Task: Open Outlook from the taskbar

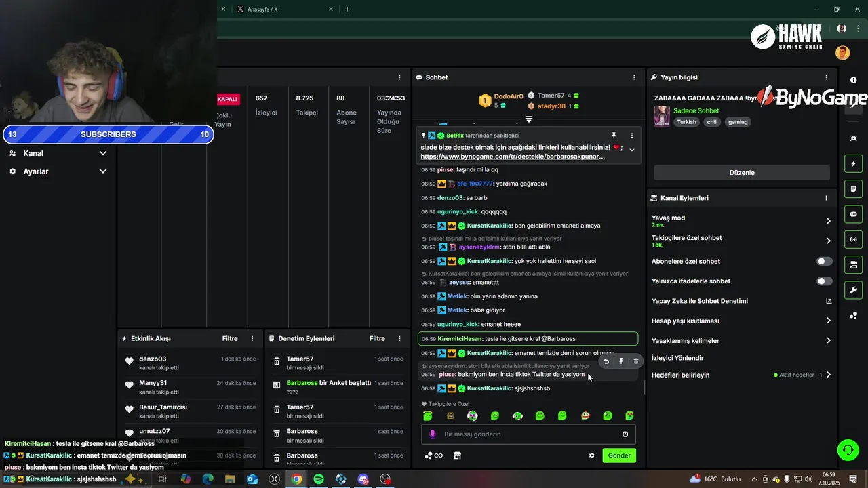Action: [x=252, y=479]
